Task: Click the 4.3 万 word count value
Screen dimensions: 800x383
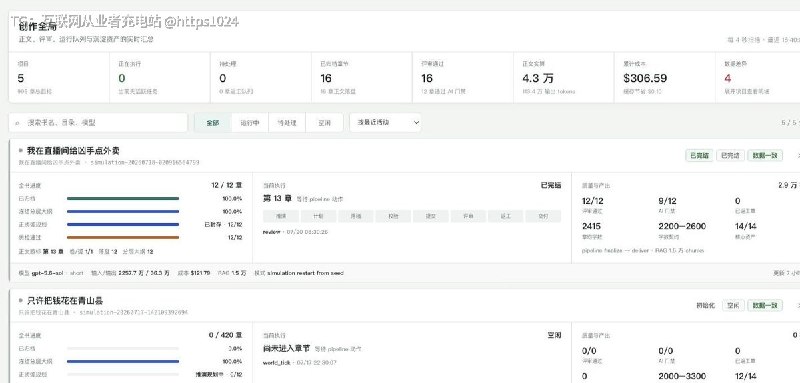Action: pyautogui.click(x=538, y=78)
